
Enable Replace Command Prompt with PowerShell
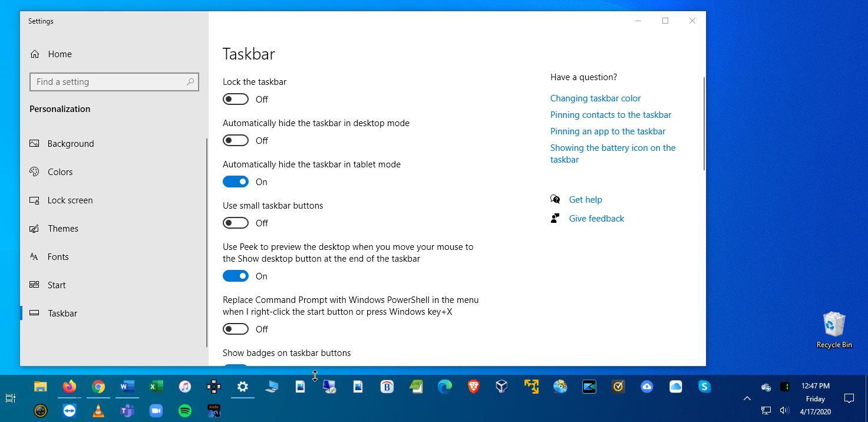(236, 329)
